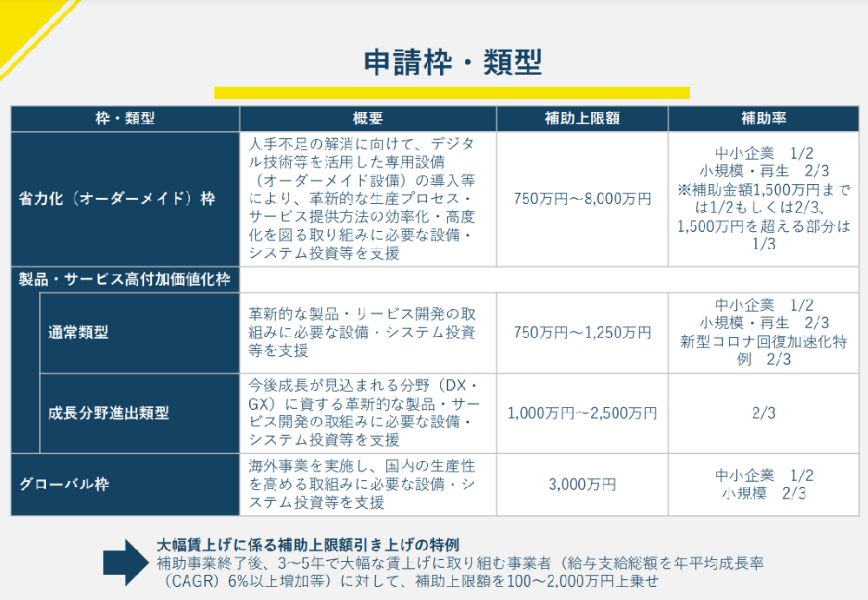Click the standalone 2/3 subsidy rate cell

click(763, 413)
